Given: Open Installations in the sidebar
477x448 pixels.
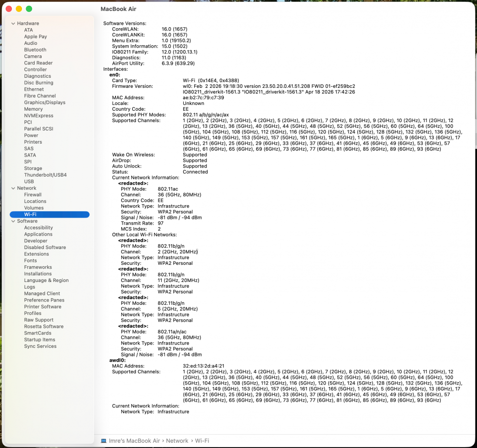Looking at the screenshot, I should 38,274.
